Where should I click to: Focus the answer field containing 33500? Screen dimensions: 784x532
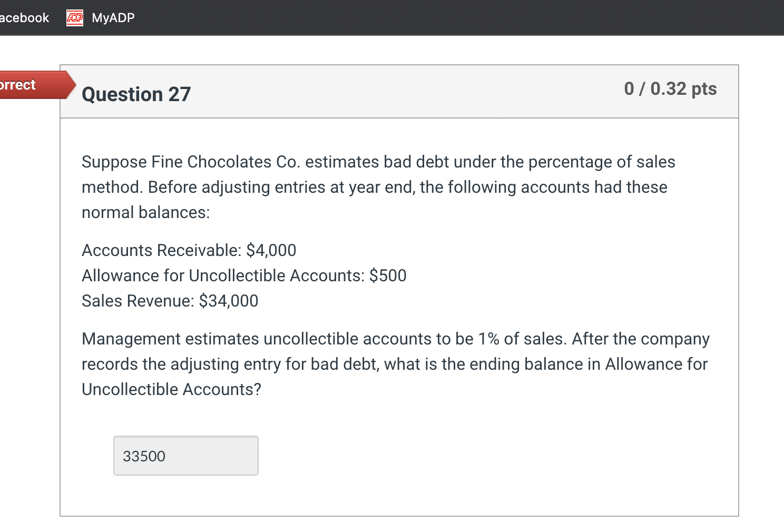[x=186, y=456]
